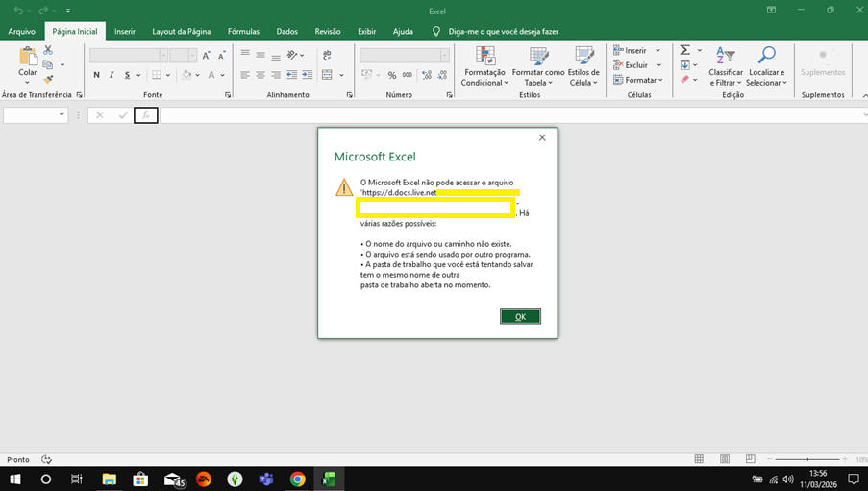The image size is (868, 491).
Task: Open the number format dropdown
Action: (444, 56)
